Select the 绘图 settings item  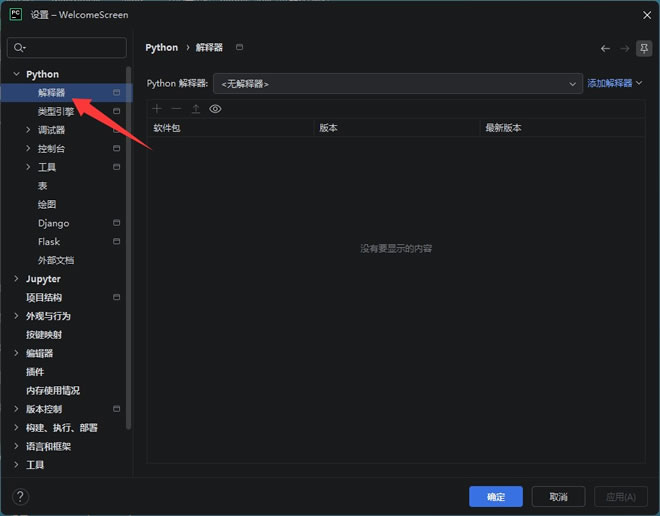pyautogui.click(x=47, y=205)
